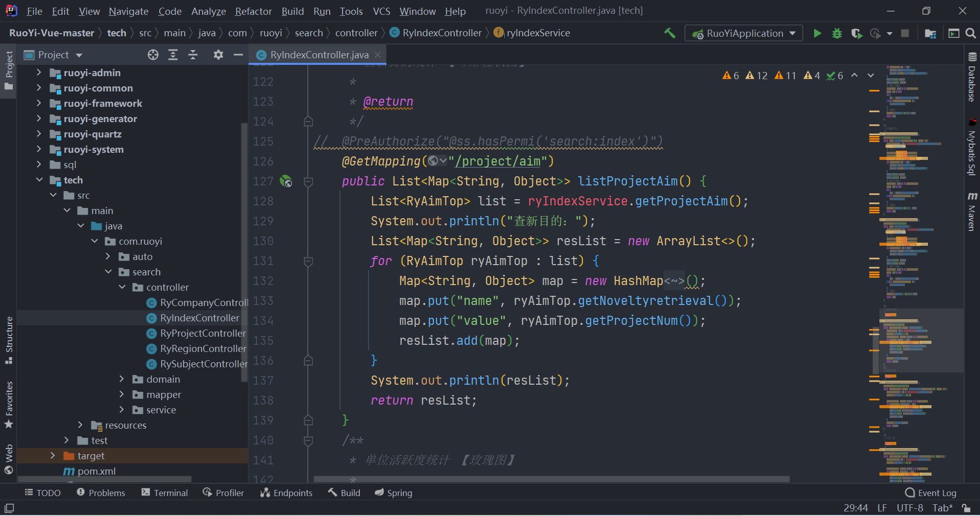Run with coverage shield icon

pyautogui.click(x=856, y=33)
